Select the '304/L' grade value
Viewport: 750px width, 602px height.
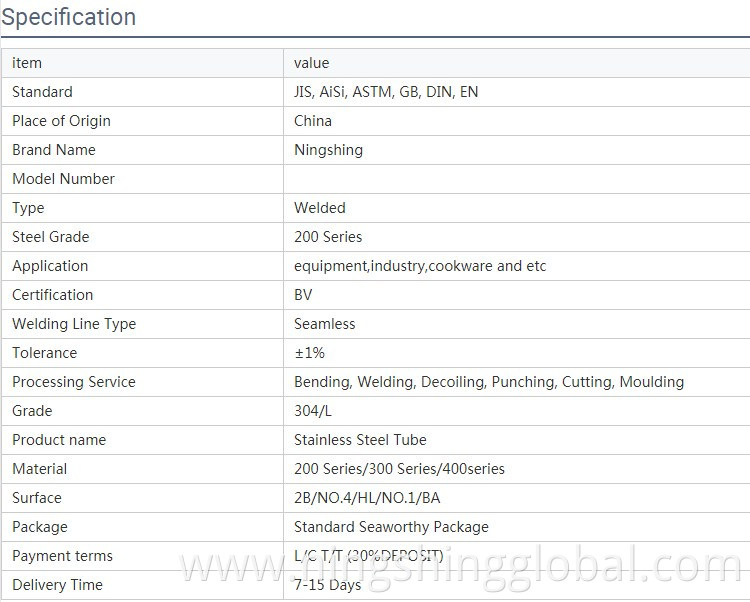click(x=312, y=411)
